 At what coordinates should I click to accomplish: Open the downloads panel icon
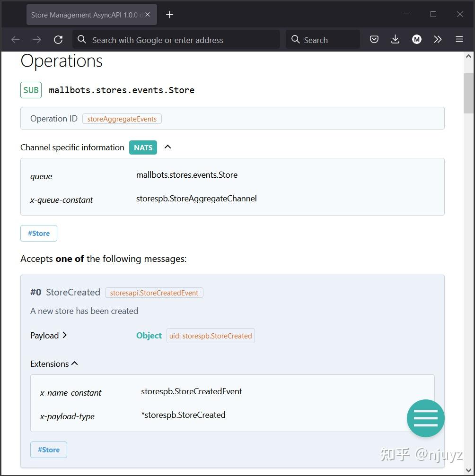tap(395, 40)
